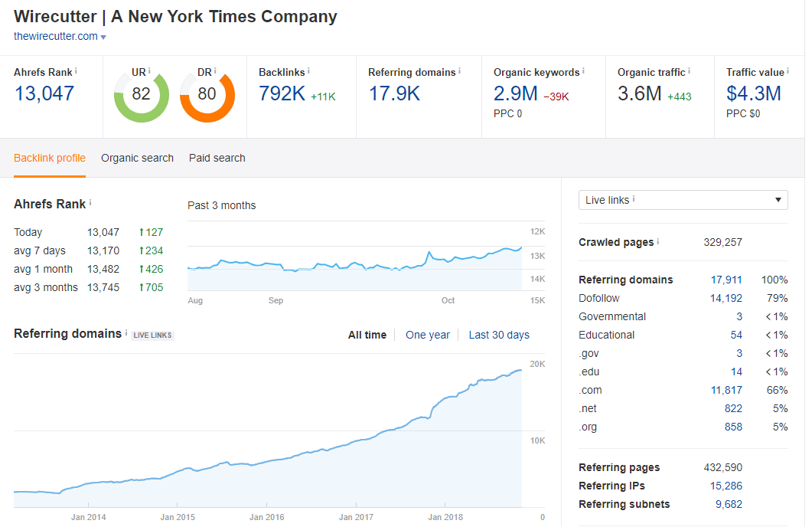The image size is (812, 527).
Task: Click the +11K backlinks change
Action: pos(323,97)
